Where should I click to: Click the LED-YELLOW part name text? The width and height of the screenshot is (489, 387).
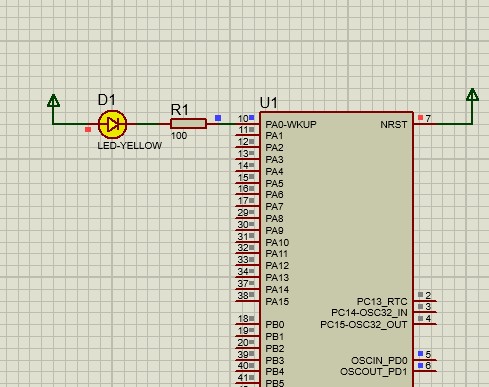click(130, 146)
